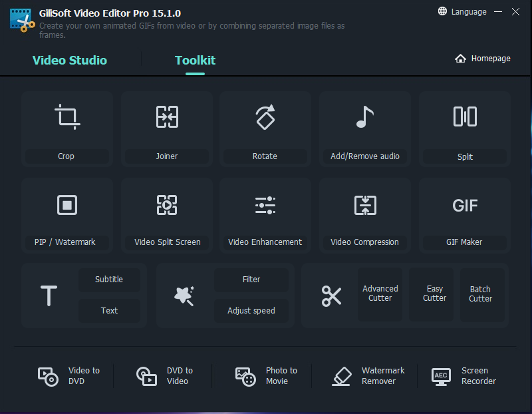Open the music note Add/Remove audio icon

point(364,117)
